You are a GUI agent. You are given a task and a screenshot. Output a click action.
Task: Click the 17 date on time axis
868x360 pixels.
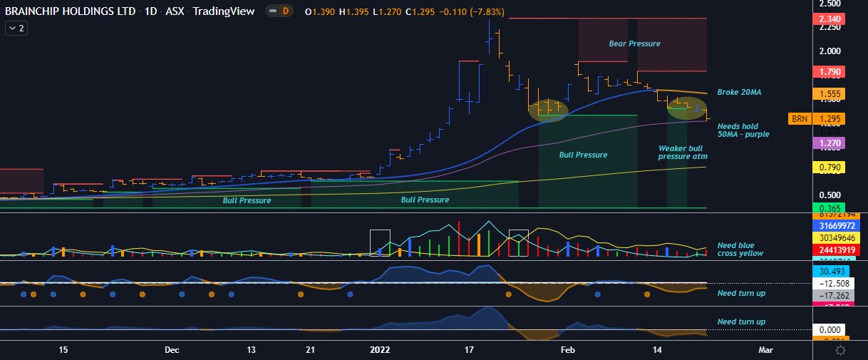469,350
